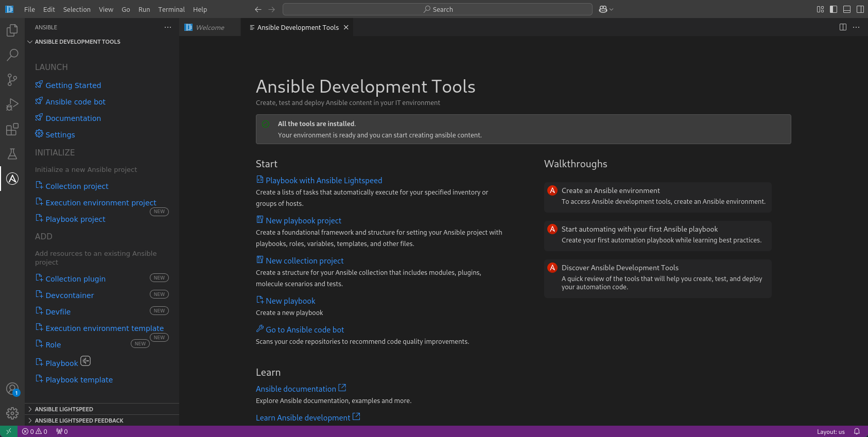
Task: Click Go to Ansible code bot link
Action: pyautogui.click(x=305, y=330)
